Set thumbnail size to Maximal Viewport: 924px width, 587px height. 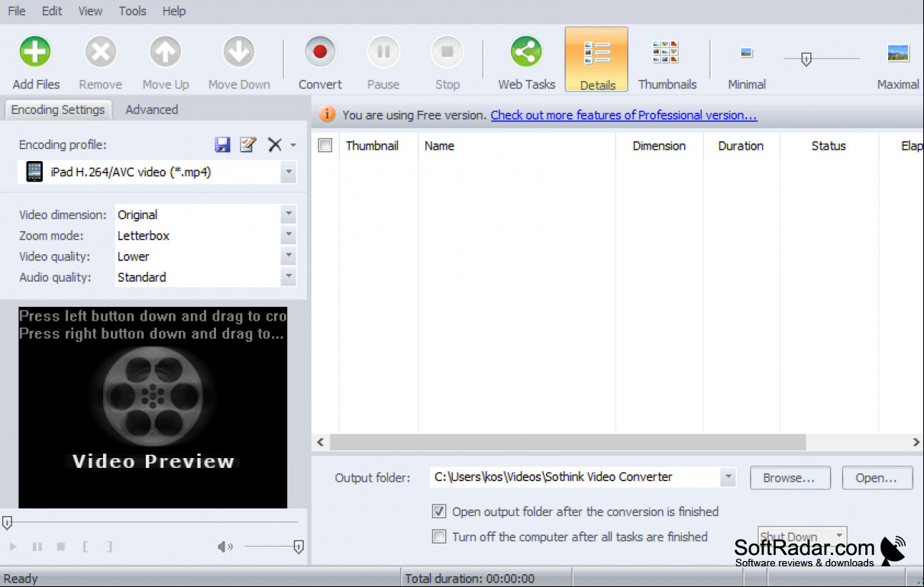(x=898, y=53)
